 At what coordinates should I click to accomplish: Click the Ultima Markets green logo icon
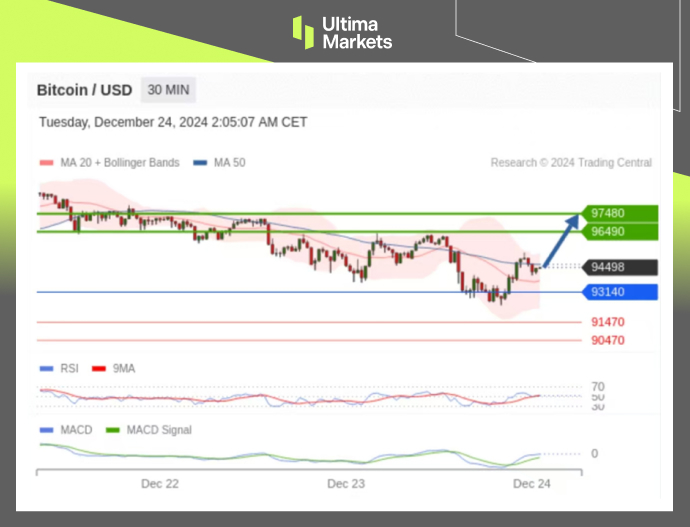303,32
